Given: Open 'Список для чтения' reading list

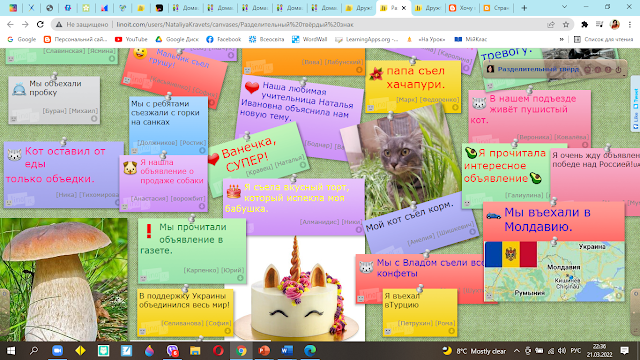Looking at the screenshot, I should tap(603, 39).
